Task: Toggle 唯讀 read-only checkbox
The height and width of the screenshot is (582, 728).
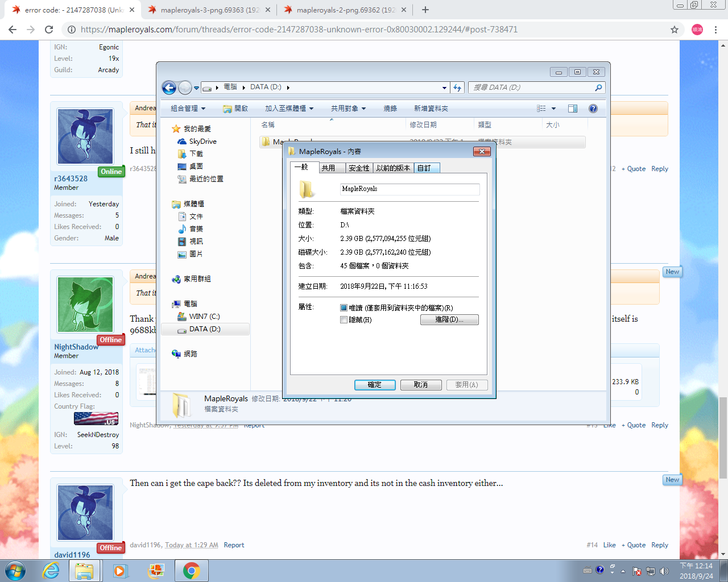Action: (344, 308)
